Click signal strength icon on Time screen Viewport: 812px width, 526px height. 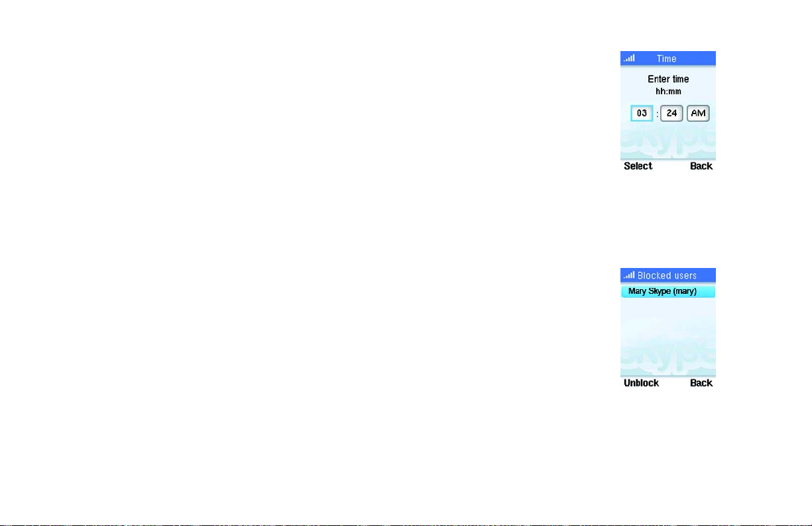[629, 58]
